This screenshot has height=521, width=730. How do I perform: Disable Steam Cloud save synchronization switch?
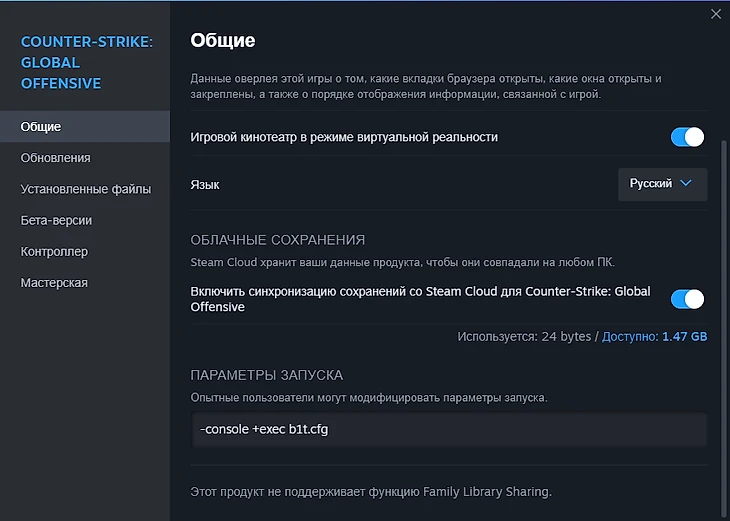click(687, 299)
